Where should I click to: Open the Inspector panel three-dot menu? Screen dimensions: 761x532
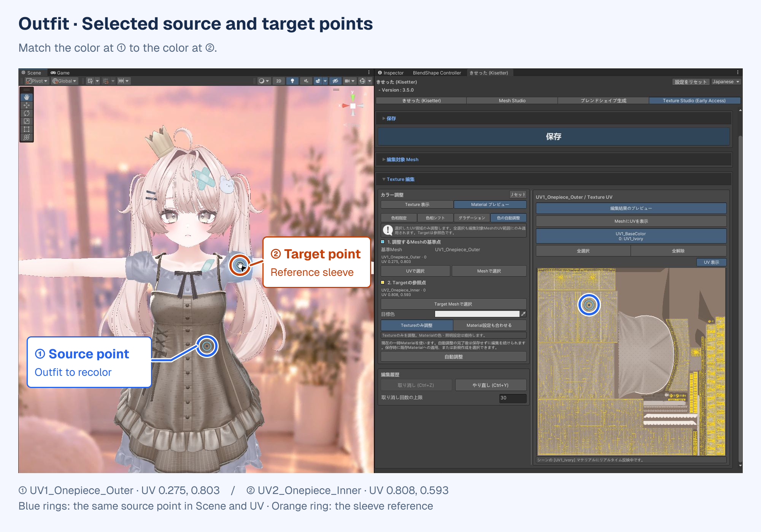(x=738, y=73)
